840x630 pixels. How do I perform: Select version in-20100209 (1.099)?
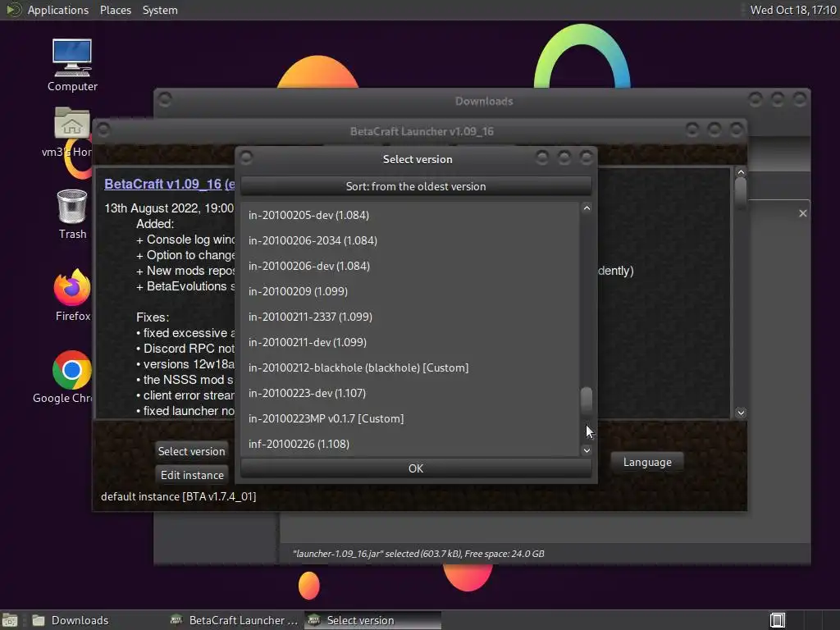[410, 291]
